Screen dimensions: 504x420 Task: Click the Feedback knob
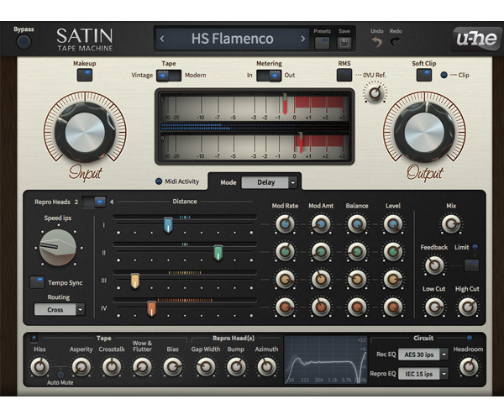click(x=434, y=265)
